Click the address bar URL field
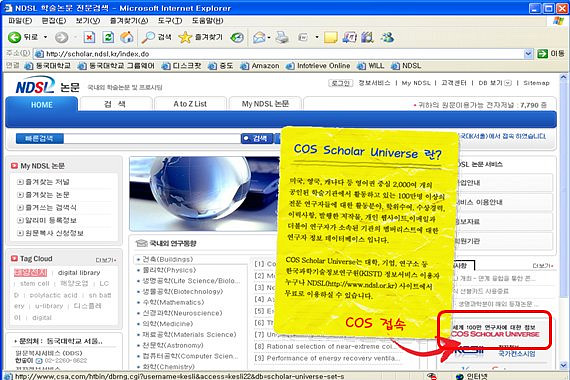The height and width of the screenshot is (380, 570). click(279, 54)
